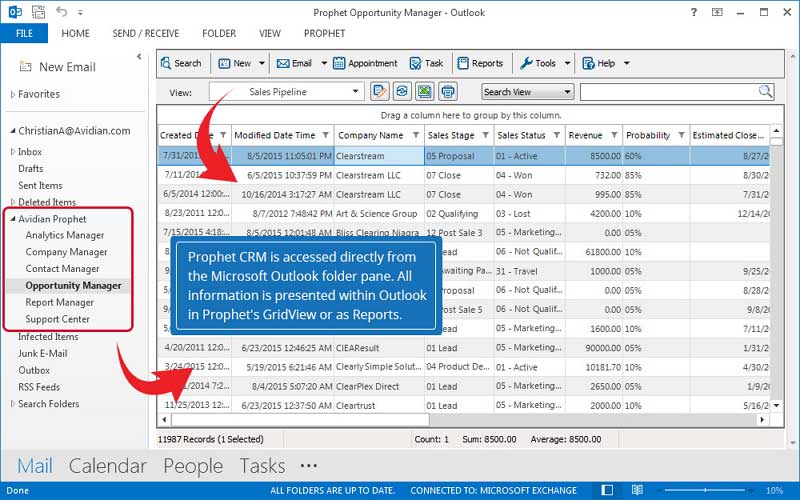800x500 pixels.
Task: Switch to People navigation
Action: 193,466
